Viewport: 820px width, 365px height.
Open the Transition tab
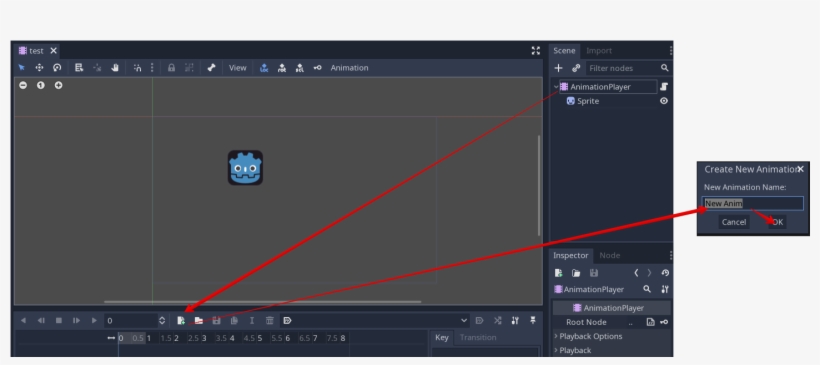click(x=478, y=337)
